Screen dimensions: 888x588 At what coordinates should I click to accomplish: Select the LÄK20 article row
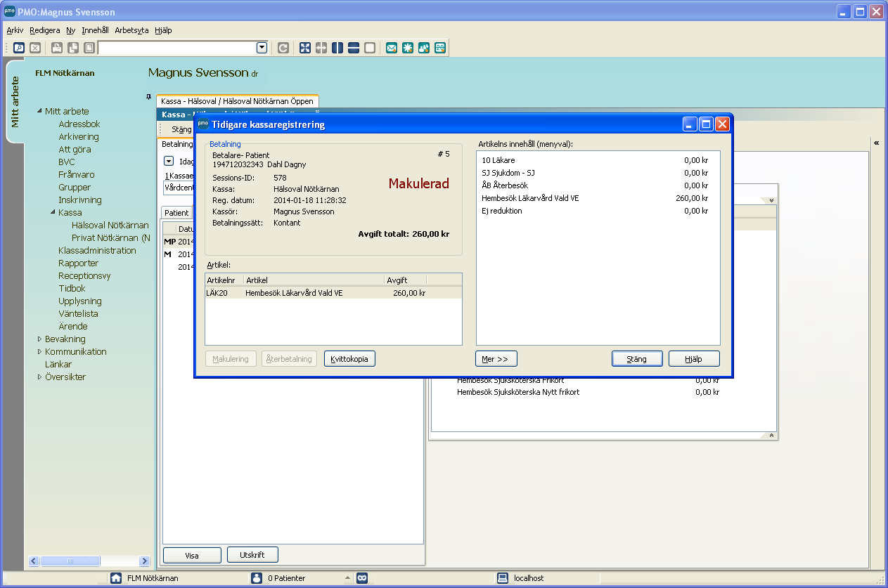click(x=333, y=293)
